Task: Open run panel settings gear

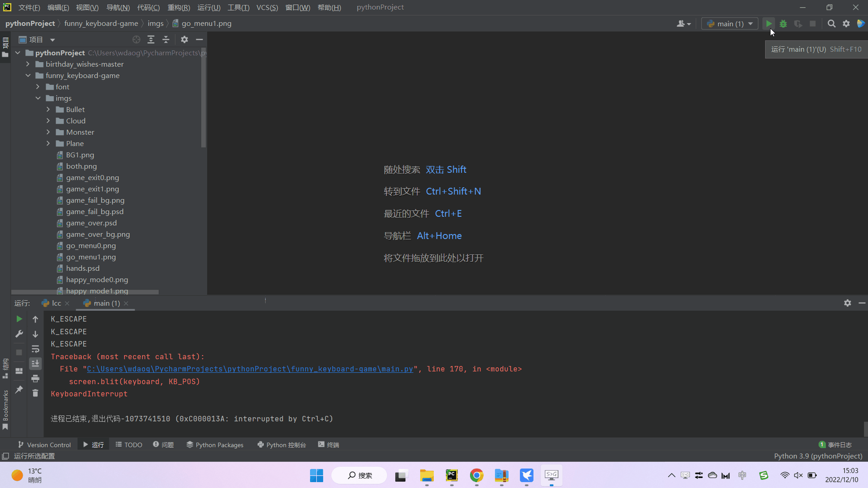Action: tap(847, 303)
